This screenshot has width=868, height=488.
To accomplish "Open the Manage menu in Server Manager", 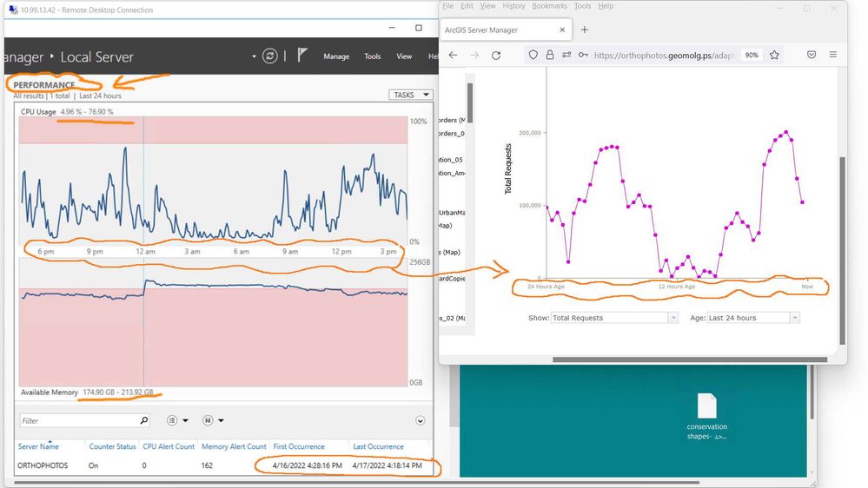I will pyautogui.click(x=336, y=56).
